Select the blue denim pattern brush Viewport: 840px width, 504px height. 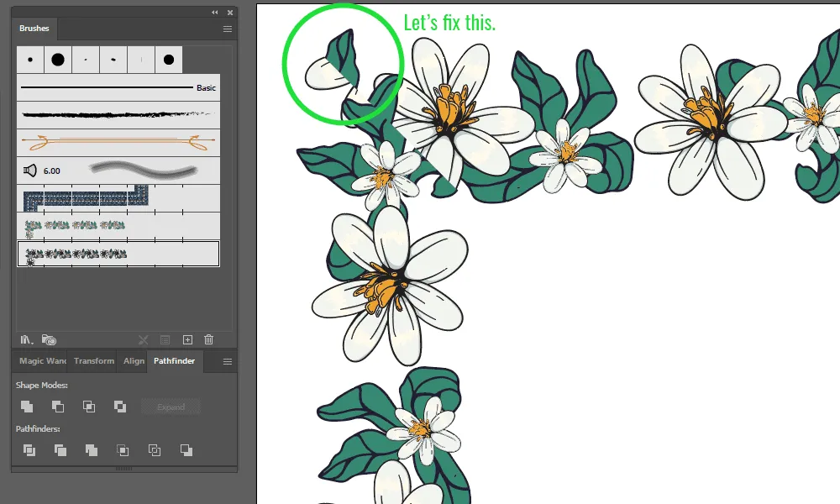coord(118,198)
